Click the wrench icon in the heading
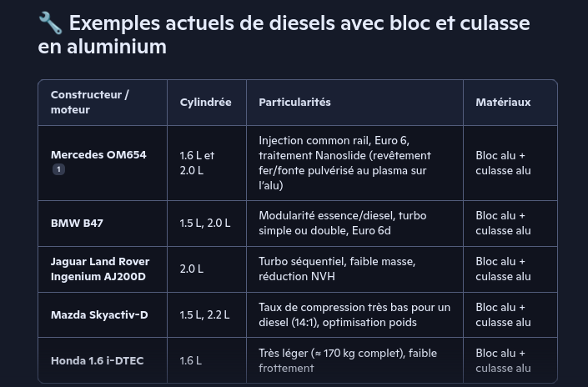 click(50, 23)
